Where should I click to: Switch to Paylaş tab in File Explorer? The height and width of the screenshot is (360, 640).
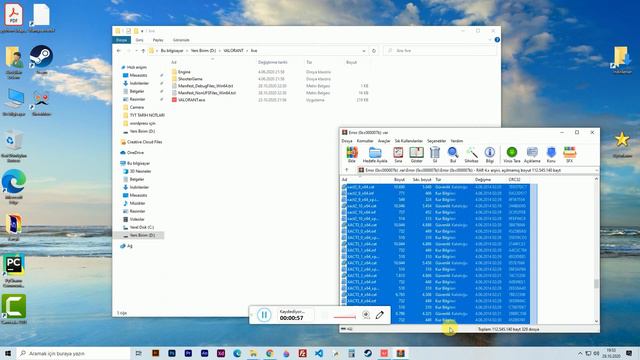158,40
